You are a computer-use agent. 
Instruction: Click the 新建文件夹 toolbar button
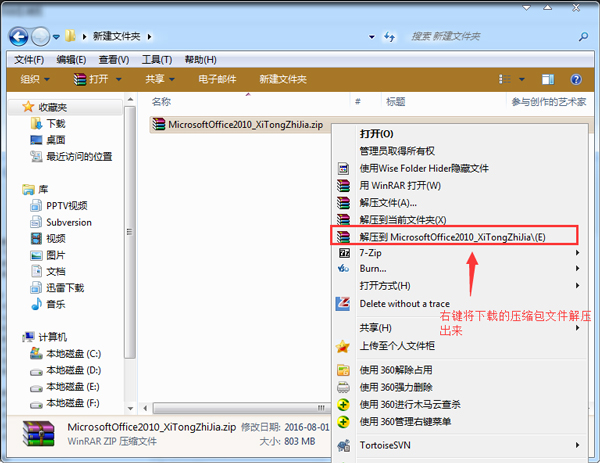coord(283,79)
